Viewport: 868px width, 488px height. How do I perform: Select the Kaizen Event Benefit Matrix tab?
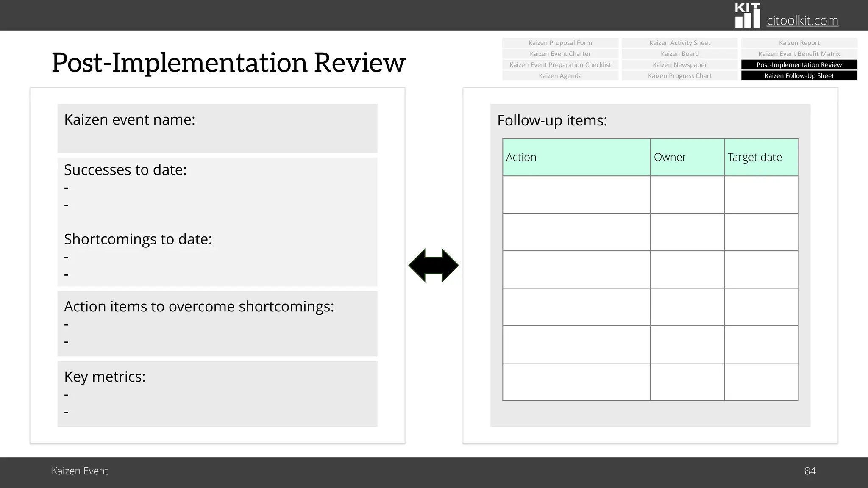coord(799,54)
